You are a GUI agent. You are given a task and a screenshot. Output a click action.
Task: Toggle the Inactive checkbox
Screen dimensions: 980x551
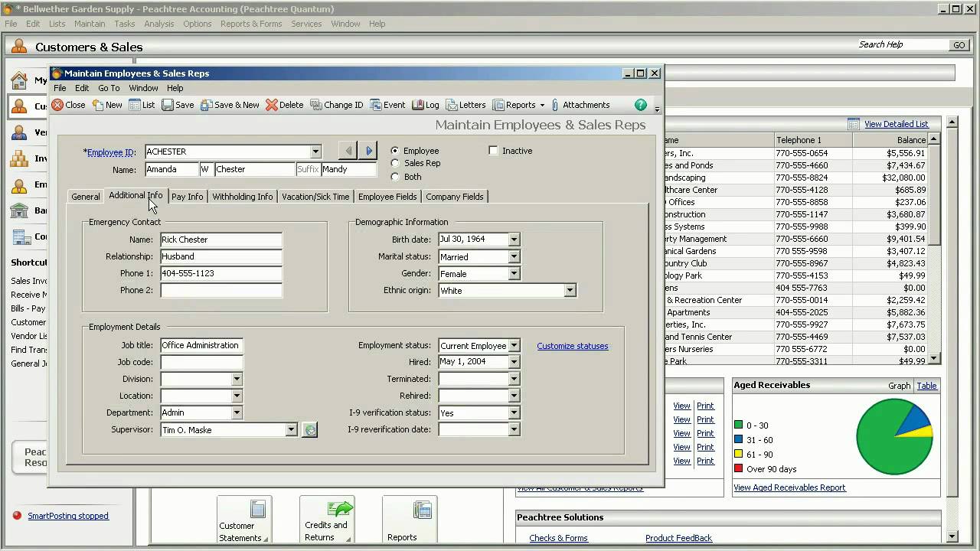493,151
